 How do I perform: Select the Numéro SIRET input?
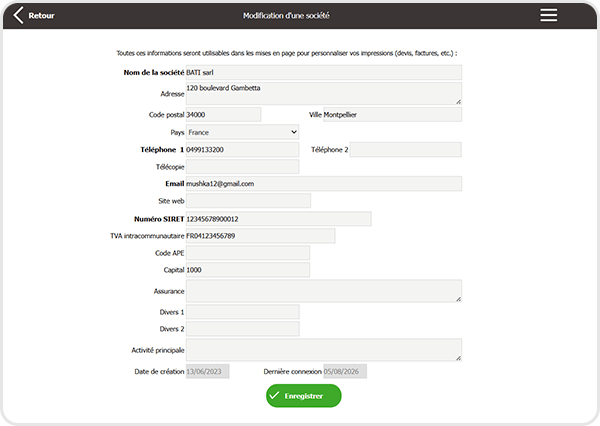[x=279, y=219]
